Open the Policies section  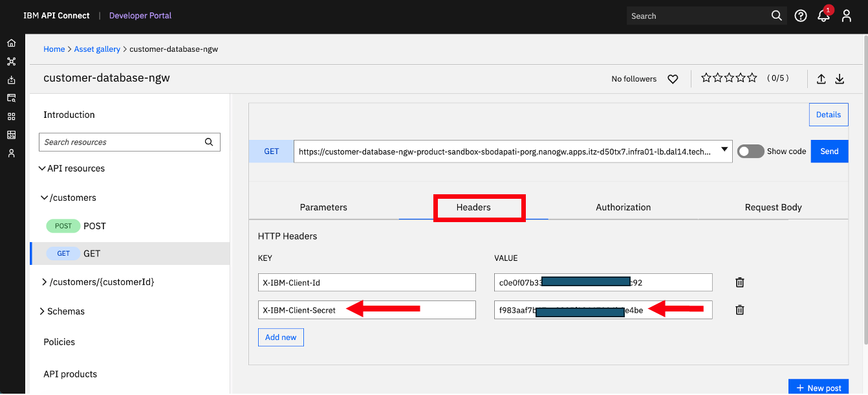click(59, 342)
